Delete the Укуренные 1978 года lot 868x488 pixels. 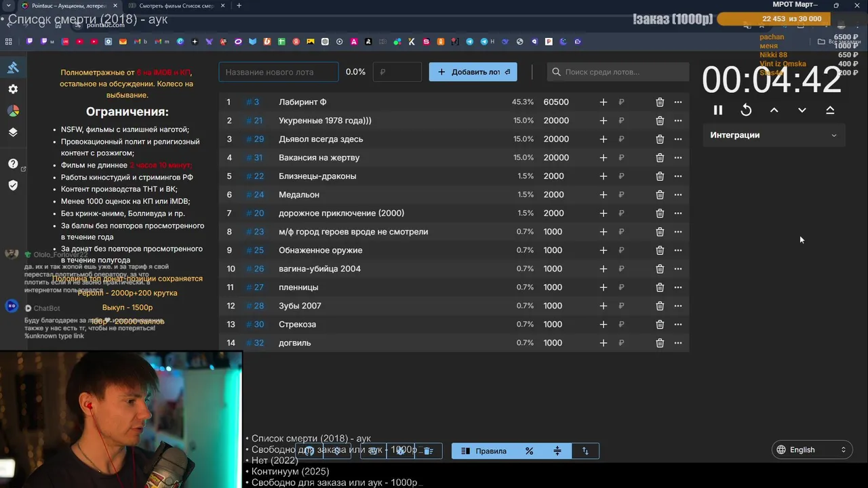[660, 121]
